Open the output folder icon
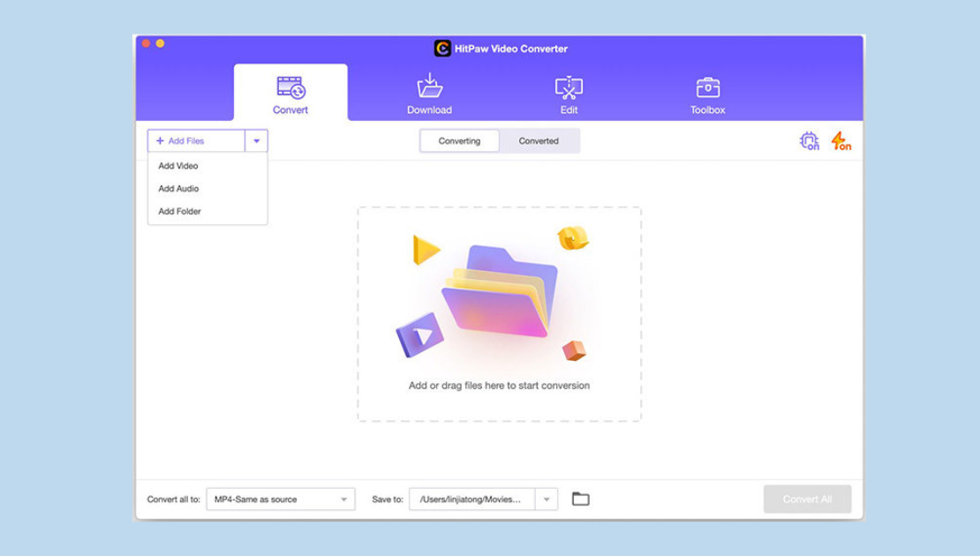This screenshot has width=980, height=556. (580, 500)
